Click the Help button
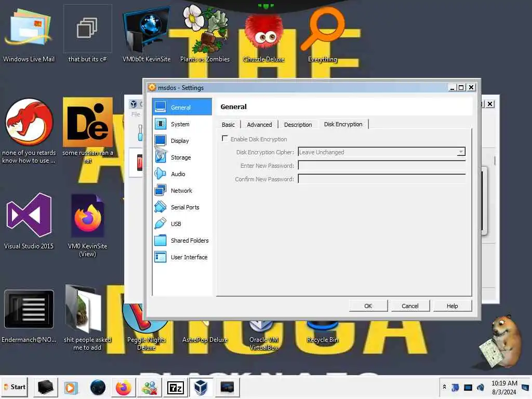 pyautogui.click(x=453, y=305)
